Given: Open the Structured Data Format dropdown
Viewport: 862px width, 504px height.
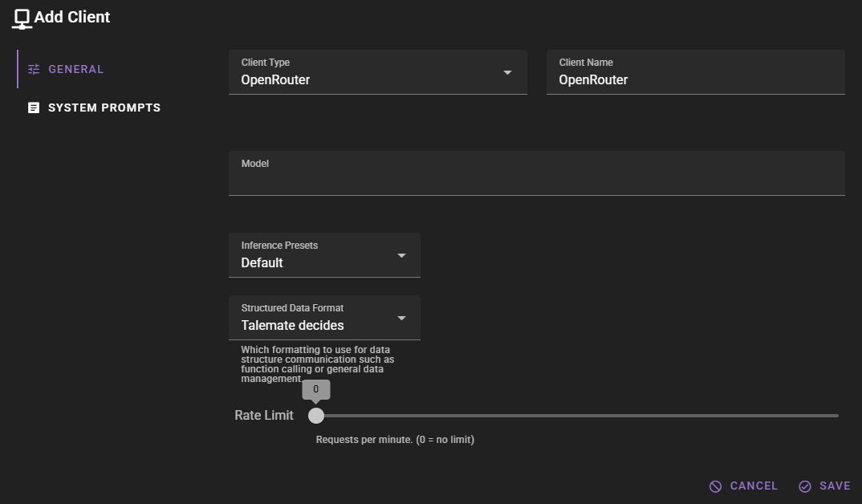Looking at the screenshot, I should (324, 318).
